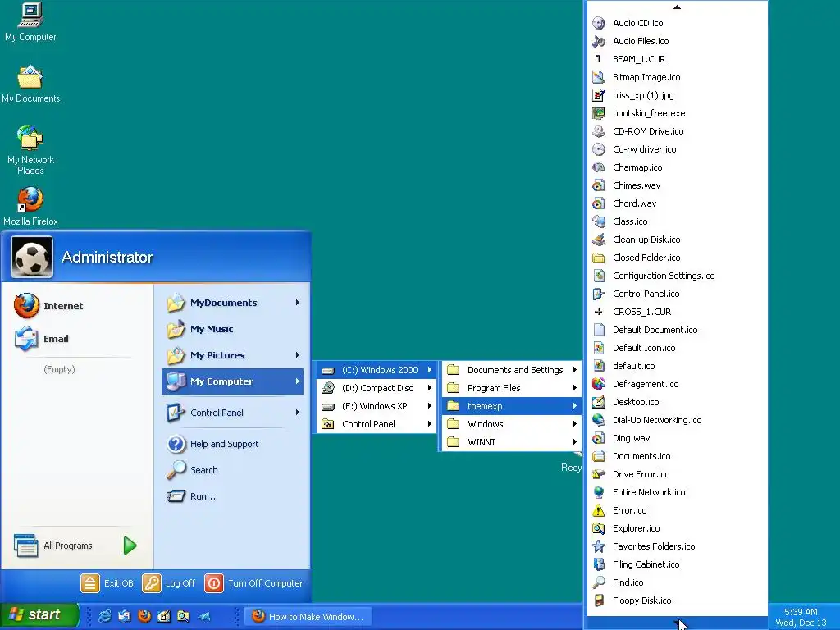The width and height of the screenshot is (840, 630).
Task: Select CD-ROM Drive.ico icon
Action: click(598, 131)
